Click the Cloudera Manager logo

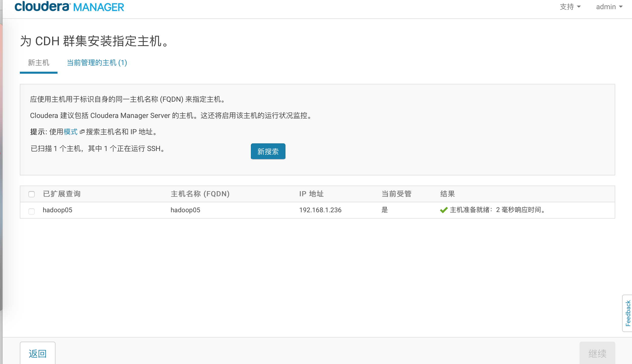point(69,7)
